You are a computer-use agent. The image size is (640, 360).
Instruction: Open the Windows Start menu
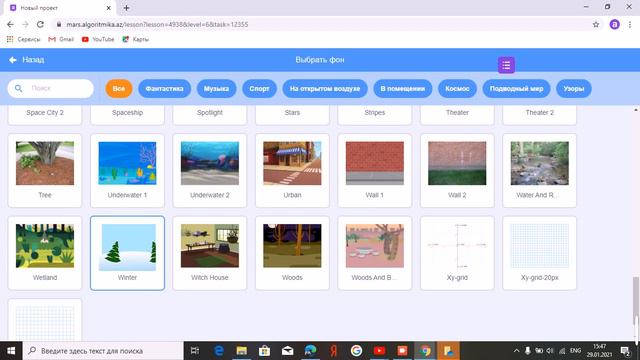coord(11,351)
